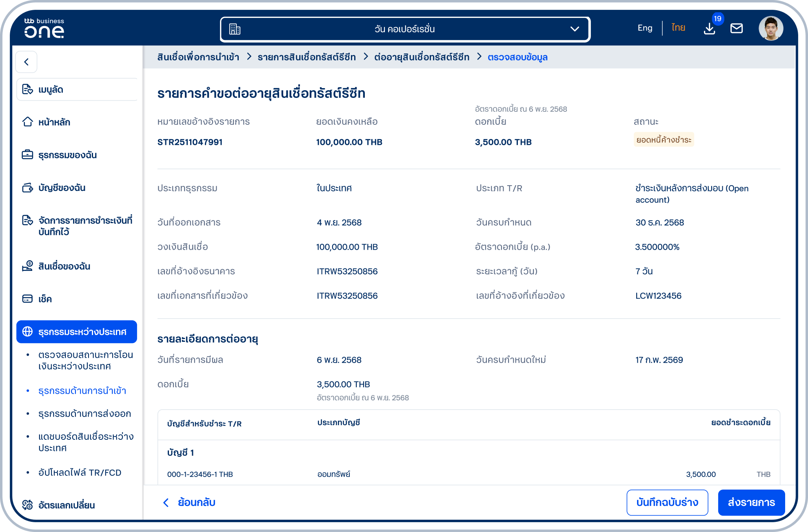This screenshot has height=532, width=808.
Task: Switch language to ไทย
Action: point(678,28)
